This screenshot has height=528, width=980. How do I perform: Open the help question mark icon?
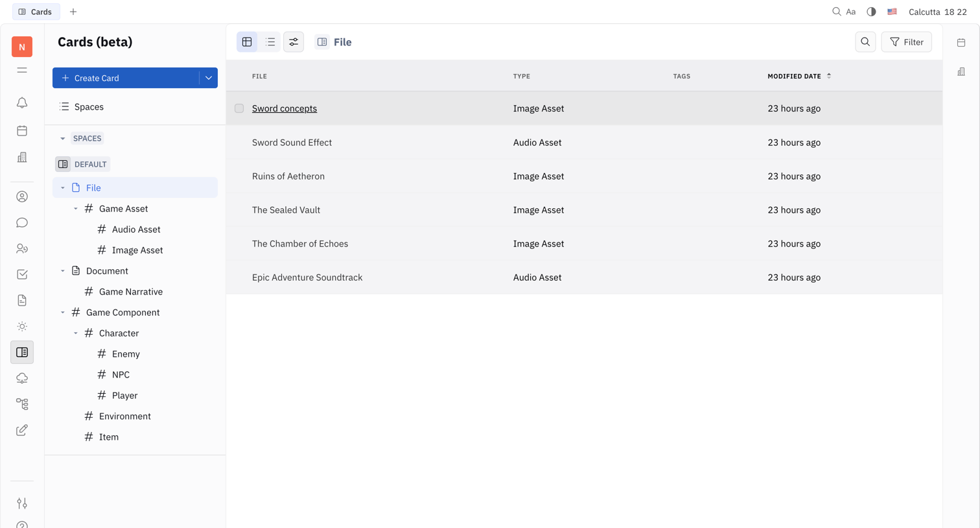(22, 524)
